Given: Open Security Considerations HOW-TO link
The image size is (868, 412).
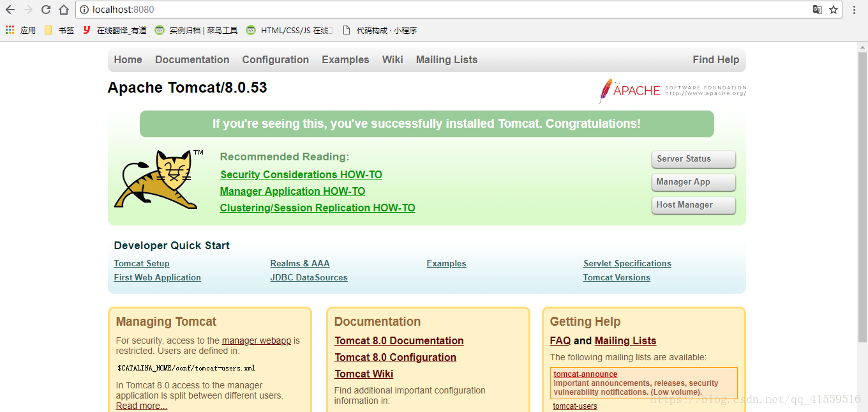Looking at the screenshot, I should tap(301, 175).
